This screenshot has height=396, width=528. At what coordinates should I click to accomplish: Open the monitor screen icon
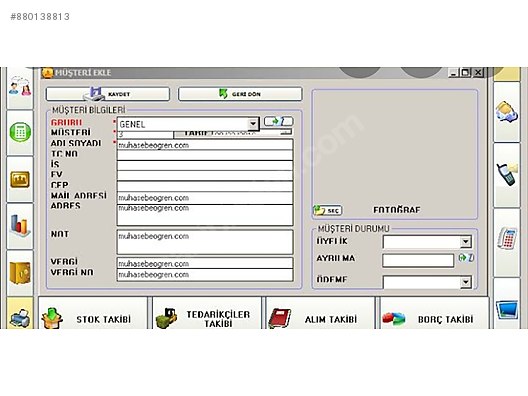coord(507,309)
